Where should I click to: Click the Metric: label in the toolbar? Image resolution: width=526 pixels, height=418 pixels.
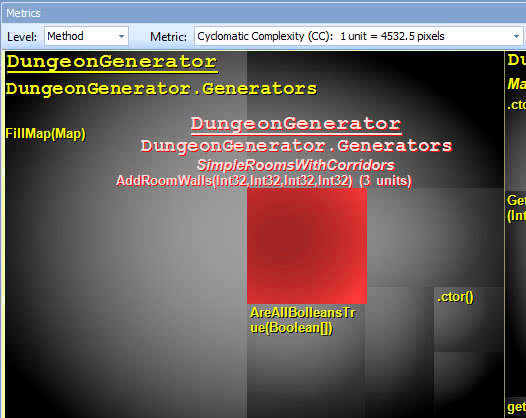click(x=168, y=37)
